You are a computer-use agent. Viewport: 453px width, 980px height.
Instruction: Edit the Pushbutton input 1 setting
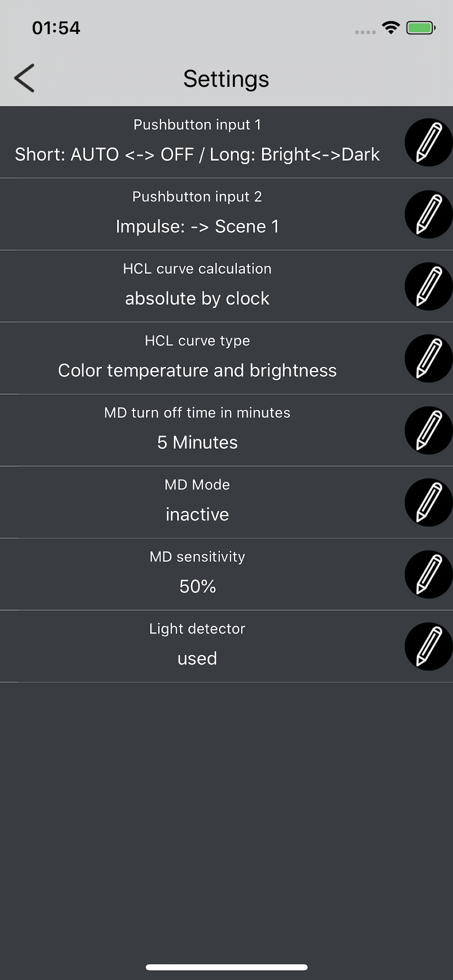tap(428, 142)
